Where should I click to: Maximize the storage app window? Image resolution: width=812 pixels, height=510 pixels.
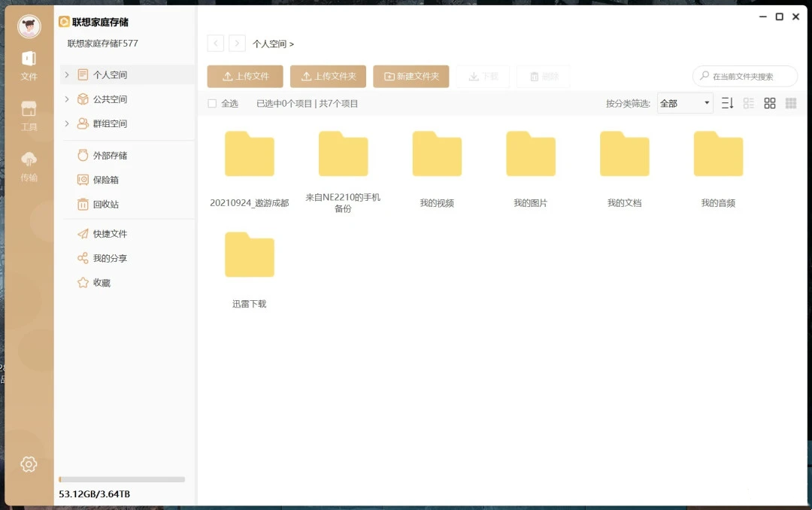click(x=780, y=17)
